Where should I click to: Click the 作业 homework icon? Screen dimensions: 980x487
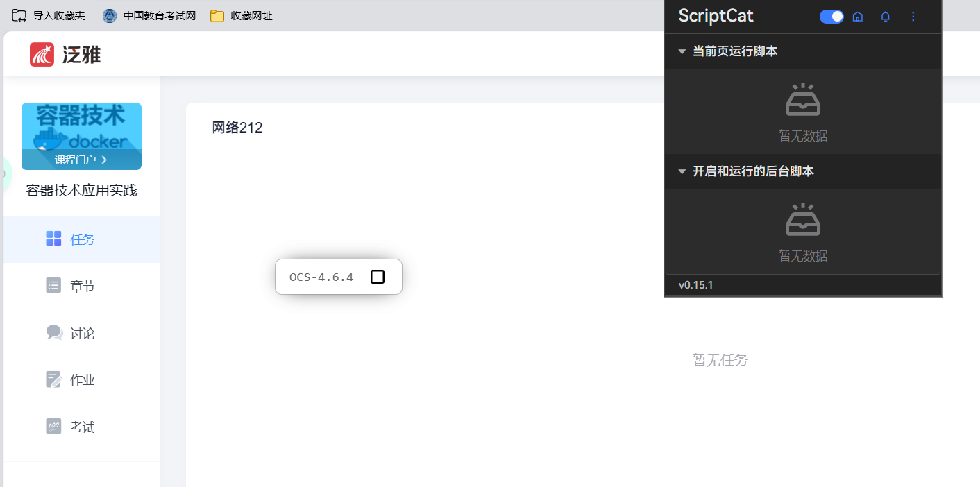coord(53,379)
